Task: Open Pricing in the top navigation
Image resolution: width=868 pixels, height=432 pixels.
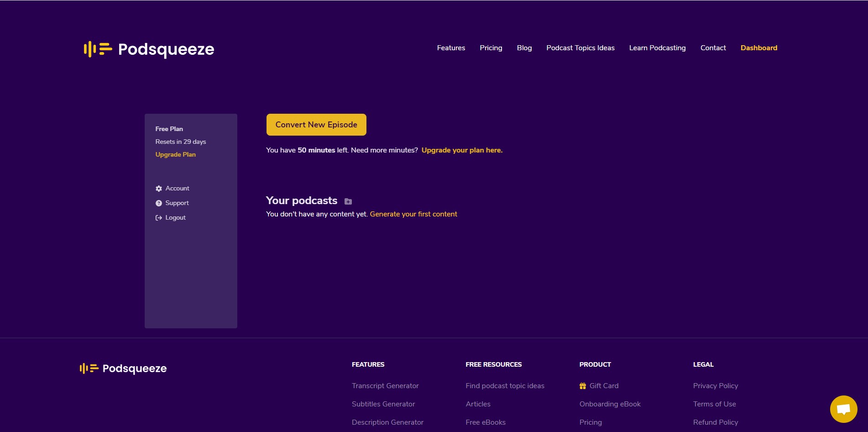Action: 491,48
